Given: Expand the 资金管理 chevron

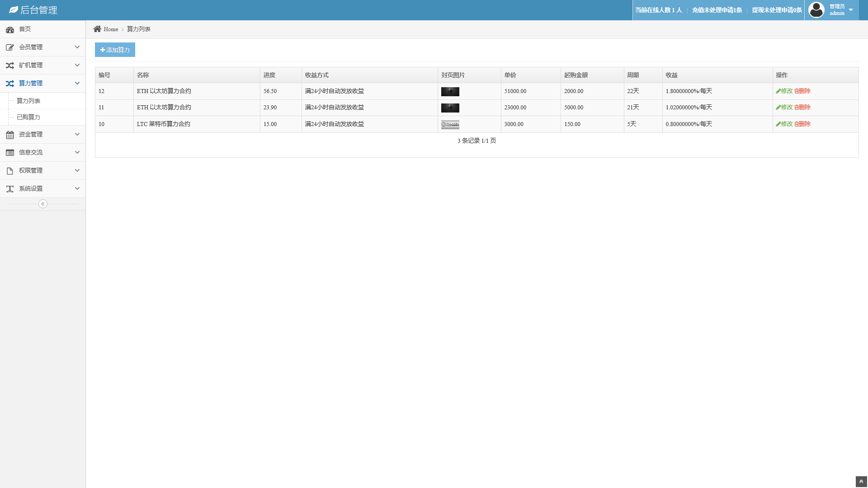Looking at the screenshot, I should tap(77, 134).
